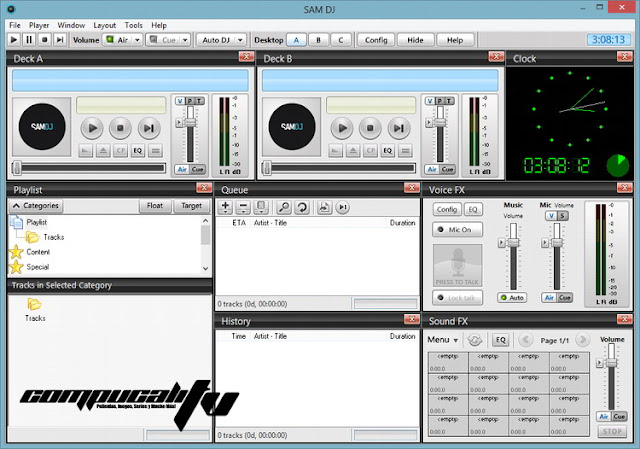This screenshot has width=640, height=449.
Task: Click the eject icon on Deck B
Action: point(353,151)
